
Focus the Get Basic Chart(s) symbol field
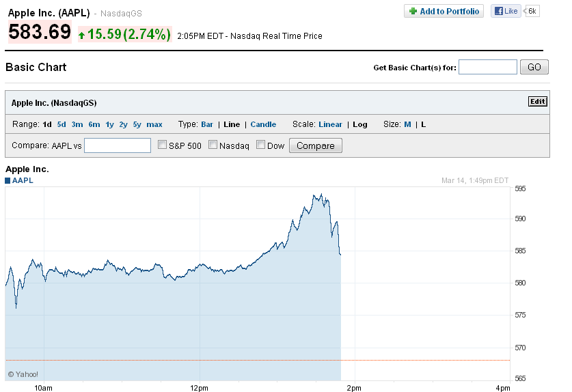[x=488, y=67]
